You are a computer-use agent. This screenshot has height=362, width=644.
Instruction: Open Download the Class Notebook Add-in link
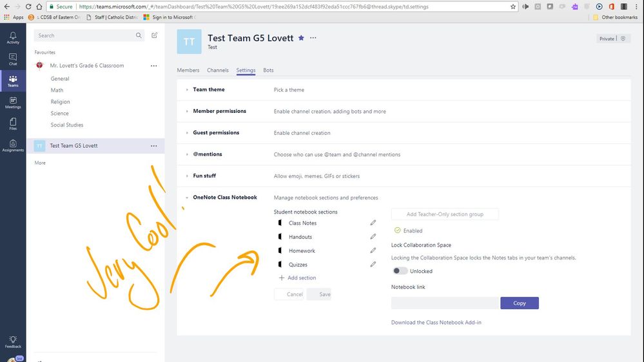tap(436, 323)
